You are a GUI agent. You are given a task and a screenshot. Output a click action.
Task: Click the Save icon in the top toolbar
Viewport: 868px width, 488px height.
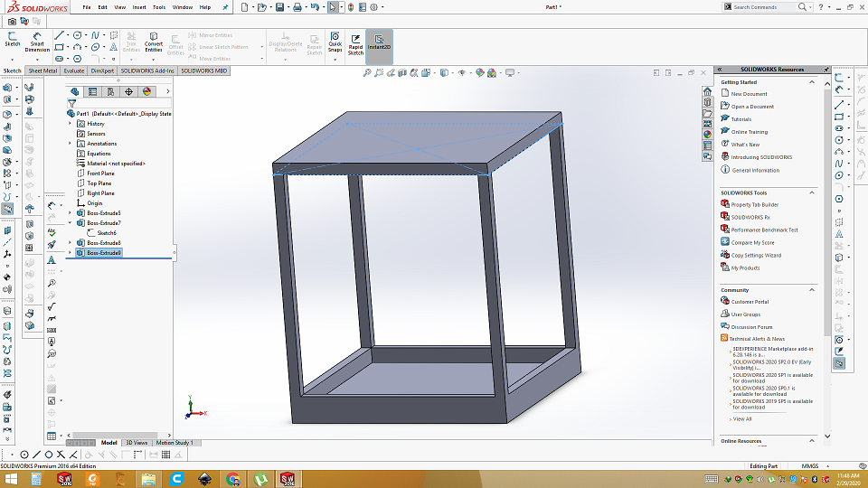[280, 7]
